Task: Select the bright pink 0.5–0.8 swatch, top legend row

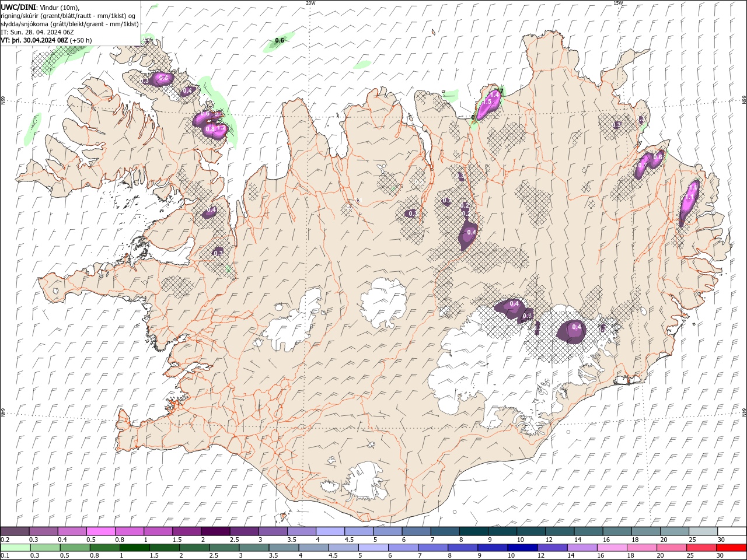Action: [101, 531]
